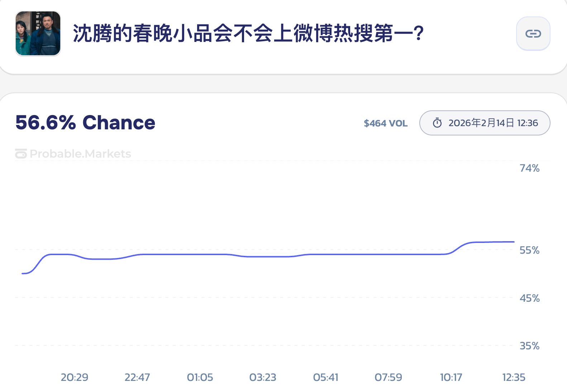The image size is (567, 392).
Task: Open the market thumbnail image
Action: (x=38, y=34)
